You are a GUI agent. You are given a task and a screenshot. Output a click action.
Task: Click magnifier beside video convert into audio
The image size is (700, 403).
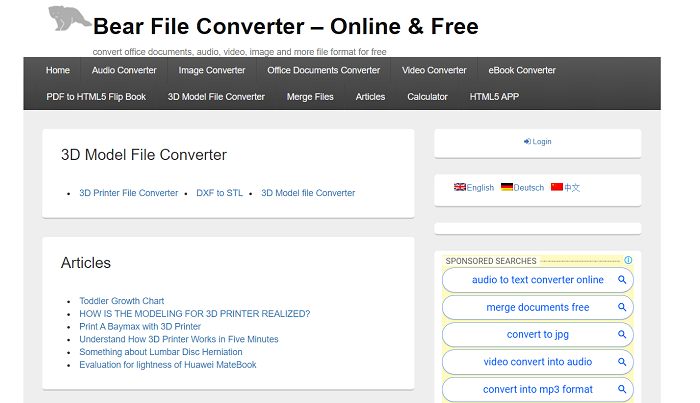click(622, 362)
